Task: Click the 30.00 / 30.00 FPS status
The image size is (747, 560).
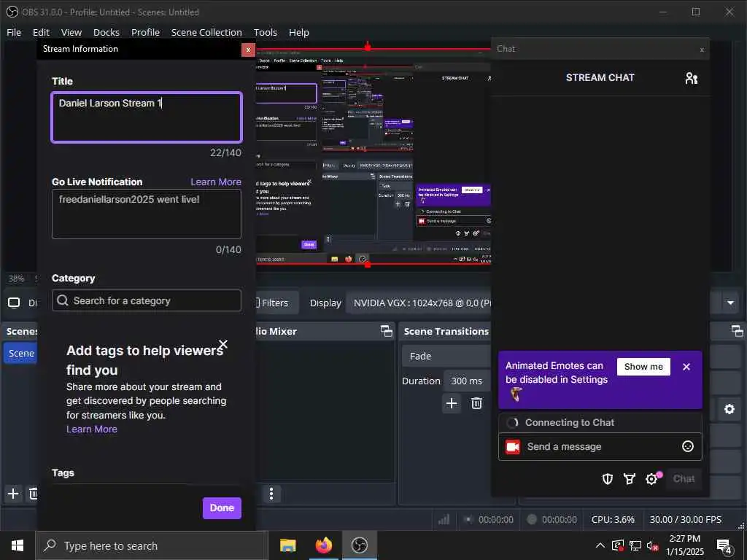Action: 686,519
